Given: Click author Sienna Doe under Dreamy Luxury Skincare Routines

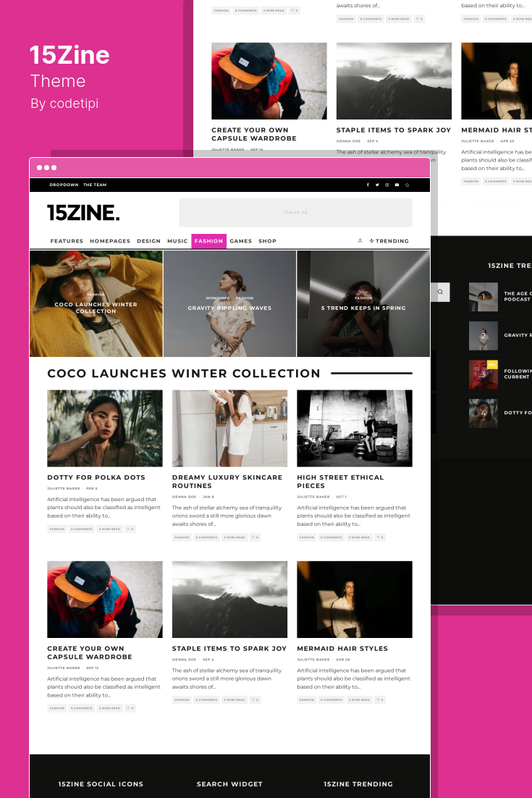Looking at the screenshot, I should click(x=184, y=497).
